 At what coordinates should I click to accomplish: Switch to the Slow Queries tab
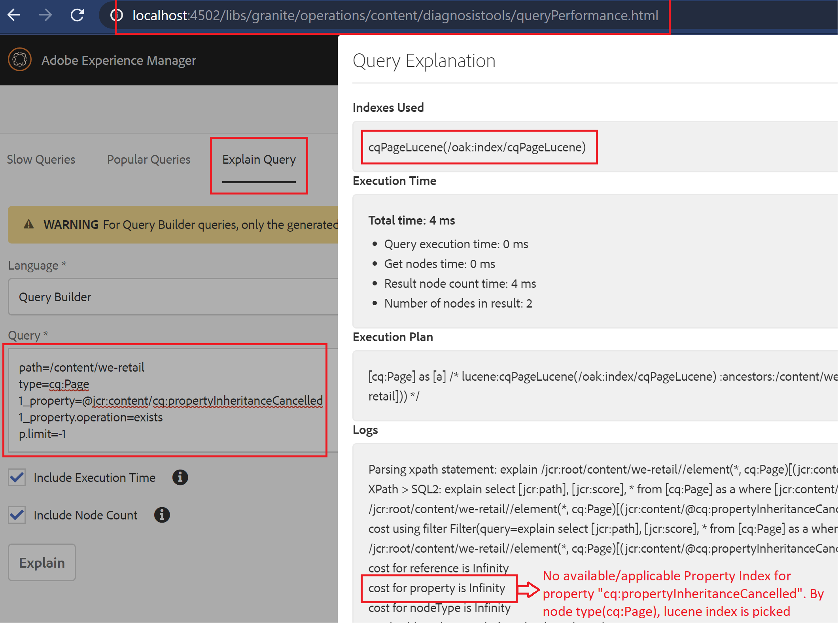point(41,160)
